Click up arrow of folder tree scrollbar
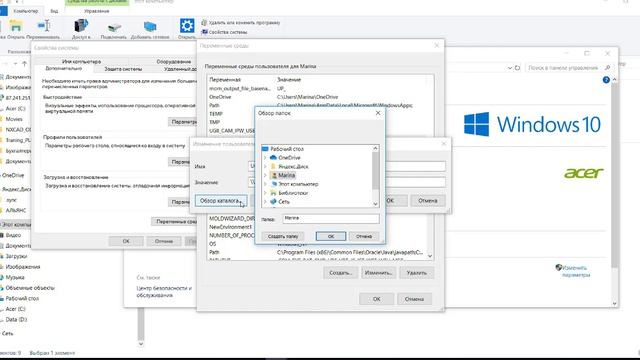This screenshot has width=640, height=360. (376, 148)
